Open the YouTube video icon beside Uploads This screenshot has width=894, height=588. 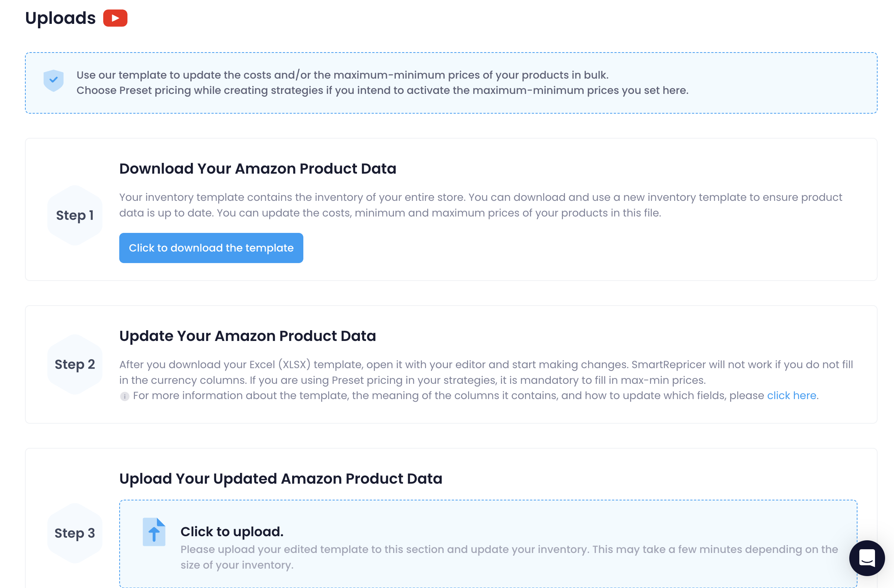(x=115, y=18)
